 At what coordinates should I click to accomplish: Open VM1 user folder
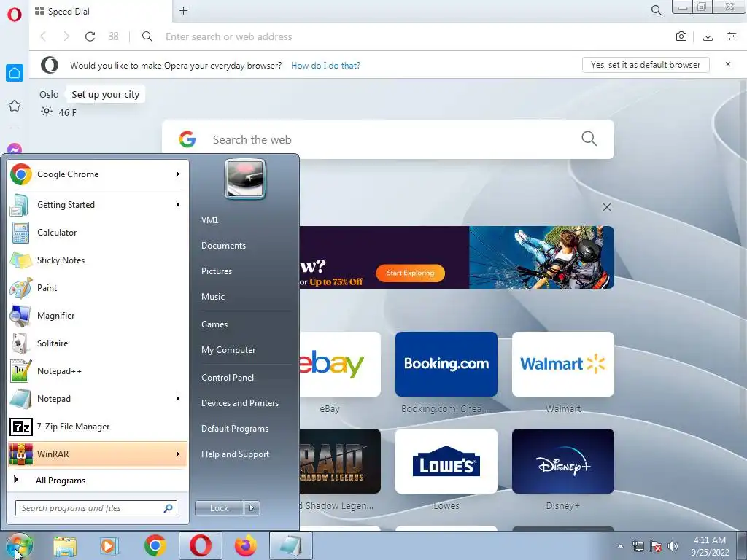pos(209,220)
